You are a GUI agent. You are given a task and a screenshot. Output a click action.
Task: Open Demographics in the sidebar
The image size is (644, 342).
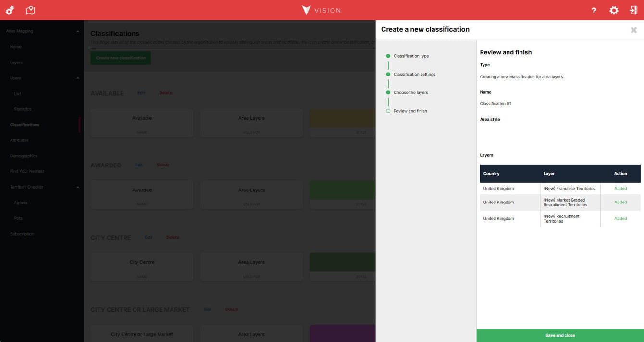24,156
